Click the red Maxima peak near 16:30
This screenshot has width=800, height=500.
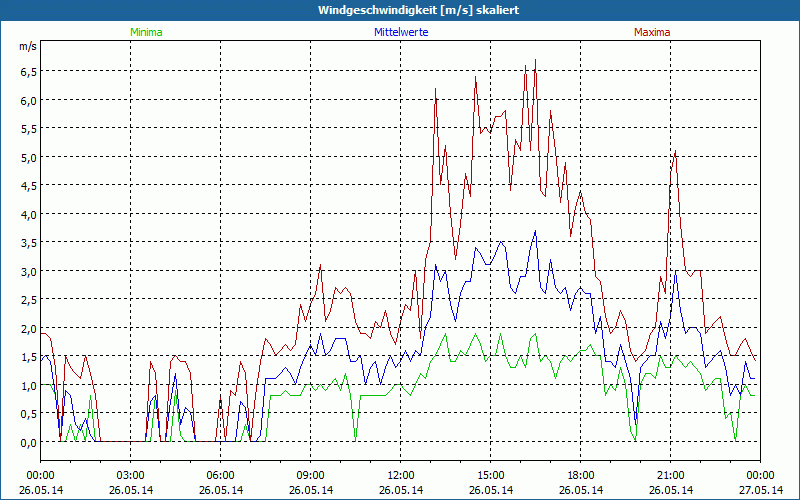535,60
